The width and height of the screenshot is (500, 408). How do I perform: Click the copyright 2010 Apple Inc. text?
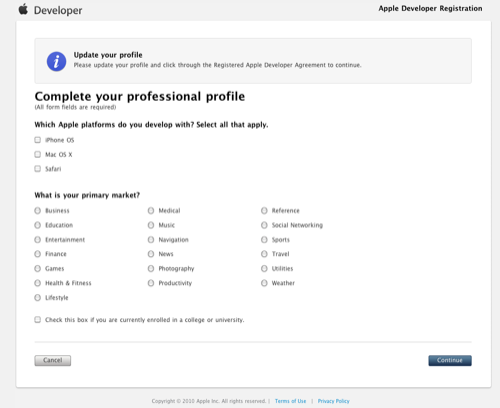pyautogui.click(x=209, y=401)
